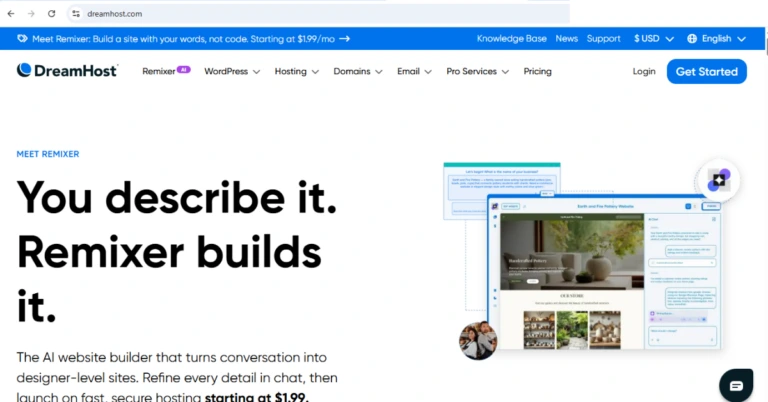This screenshot has width=768, height=402.
Task: Open the live chat widget
Action: pos(736,386)
